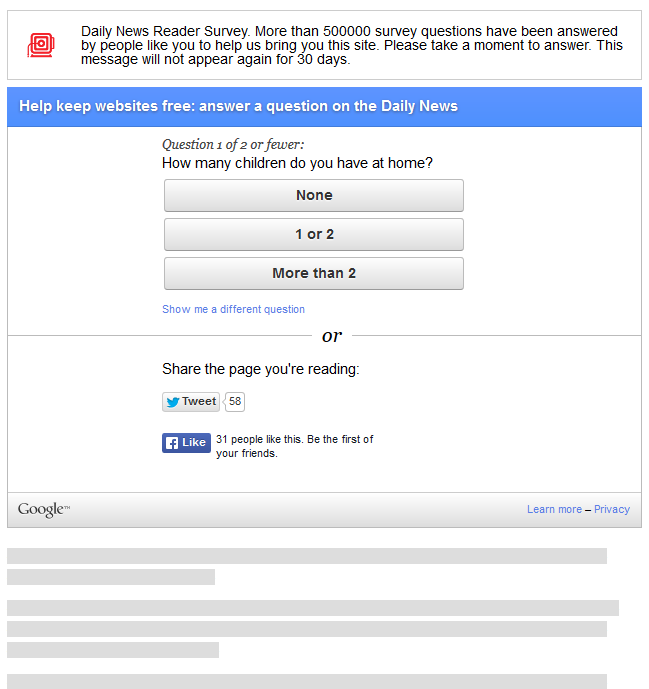Screen dimensions: 649x689
Task: Click the Share the page you're reading text
Action: pyautogui.click(x=260, y=370)
